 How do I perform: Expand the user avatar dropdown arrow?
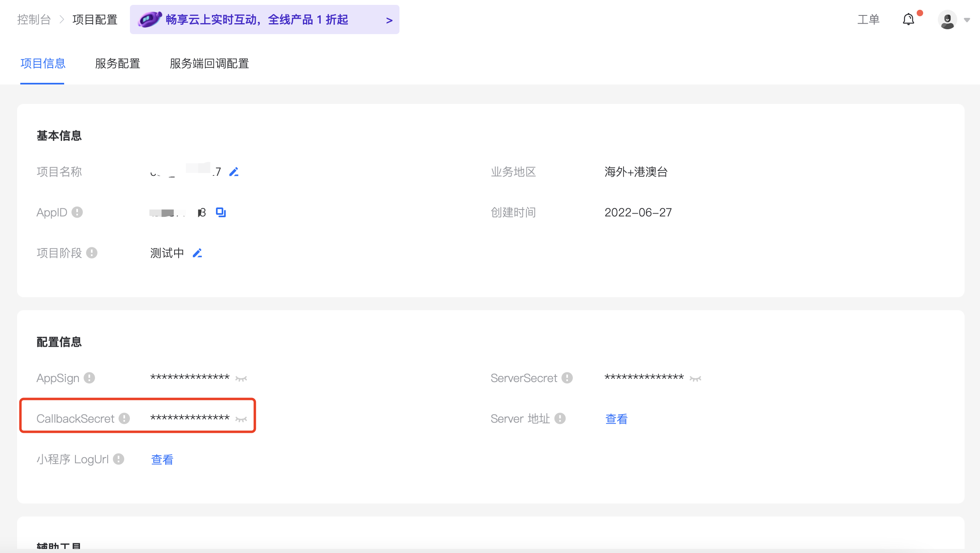tap(967, 20)
